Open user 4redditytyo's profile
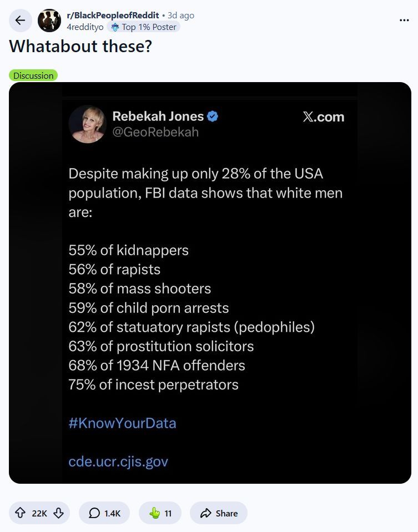The image size is (418, 532). click(85, 27)
